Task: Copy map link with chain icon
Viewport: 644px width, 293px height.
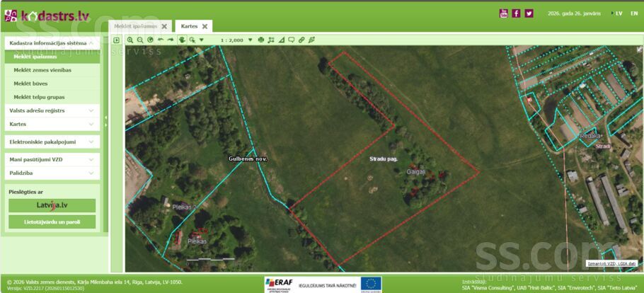Action: tap(301, 40)
